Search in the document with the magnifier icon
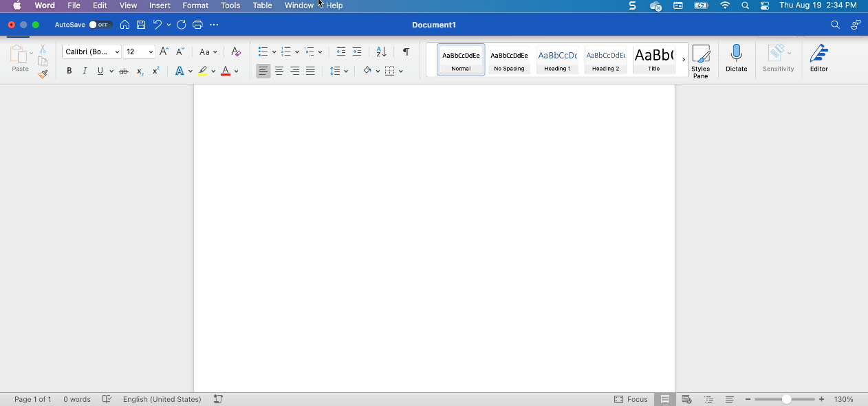Screen dimensions: 868x406 pos(835,25)
